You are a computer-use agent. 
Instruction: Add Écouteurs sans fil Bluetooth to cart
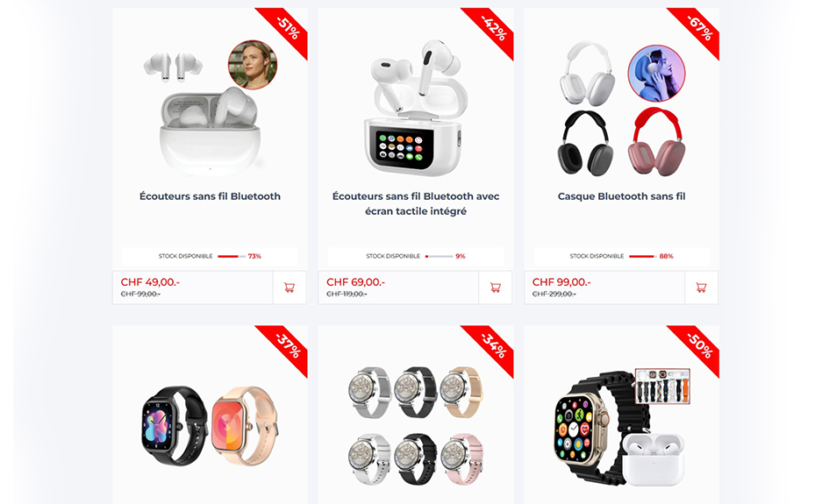(x=289, y=287)
